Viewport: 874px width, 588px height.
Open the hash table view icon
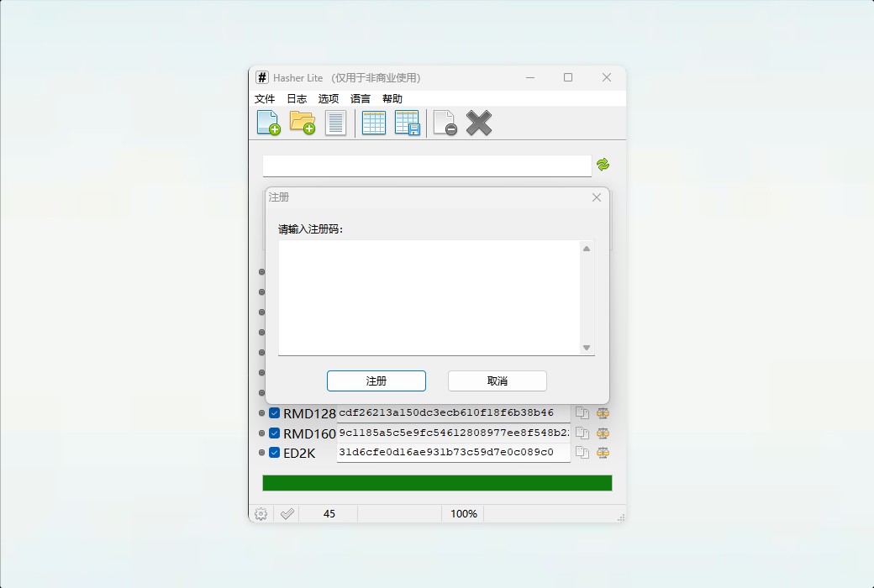tap(373, 122)
